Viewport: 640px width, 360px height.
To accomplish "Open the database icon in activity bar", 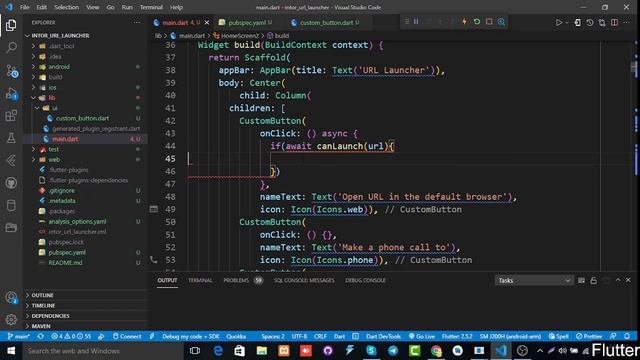I will point(11,205).
